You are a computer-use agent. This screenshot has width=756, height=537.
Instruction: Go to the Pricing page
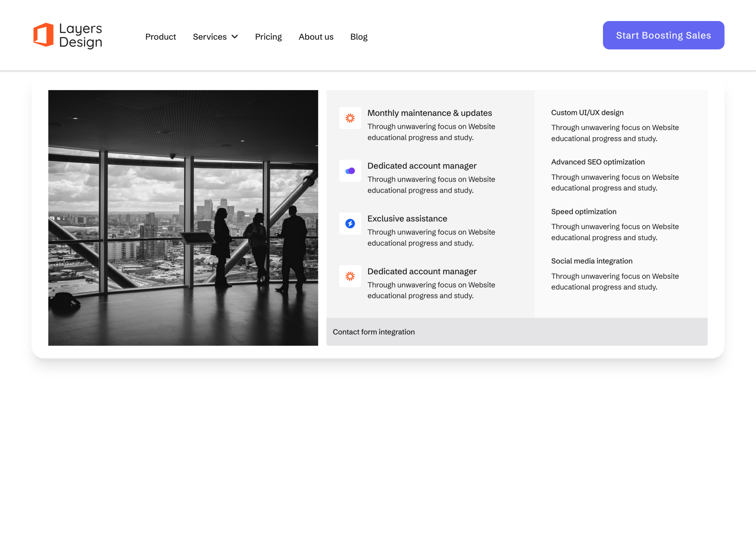tap(268, 37)
